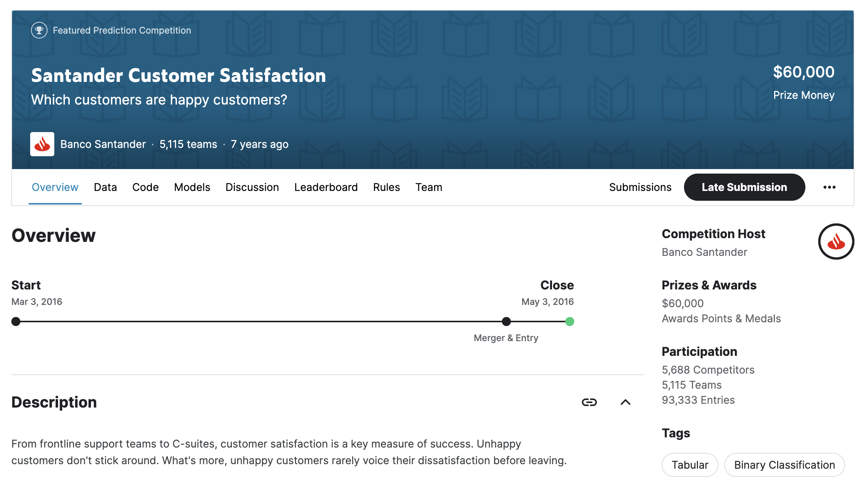Click the circular Competition Host logo
868x480 pixels.
pyautogui.click(x=836, y=242)
